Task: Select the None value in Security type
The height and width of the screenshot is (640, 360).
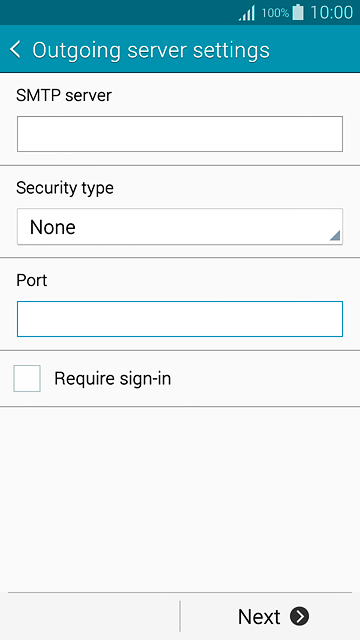Action: tap(53, 227)
